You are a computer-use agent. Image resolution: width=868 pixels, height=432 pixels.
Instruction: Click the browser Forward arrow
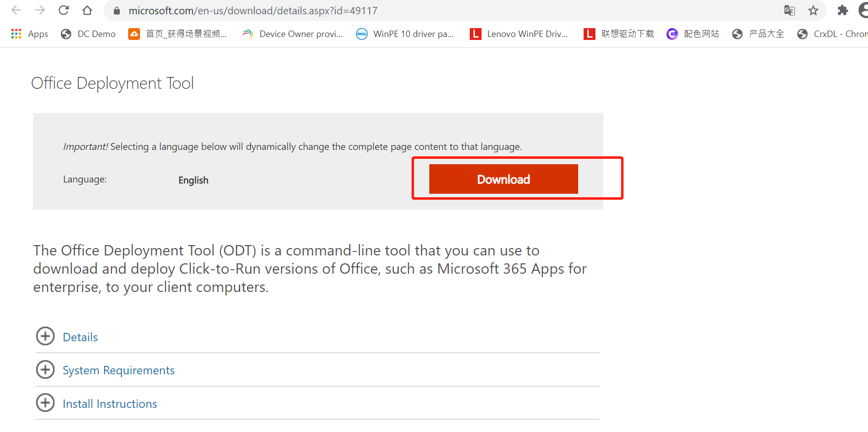pyautogui.click(x=40, y=10)
